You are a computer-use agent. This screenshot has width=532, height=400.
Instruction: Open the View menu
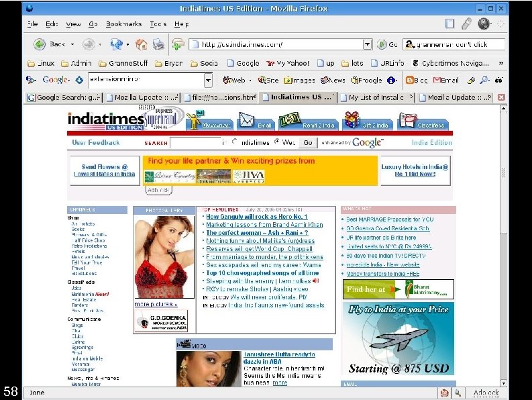click(73, 23)
